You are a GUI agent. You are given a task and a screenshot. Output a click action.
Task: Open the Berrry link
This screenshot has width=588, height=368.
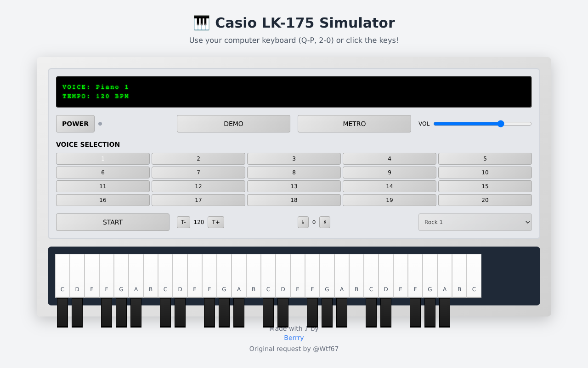pos(294,338)
